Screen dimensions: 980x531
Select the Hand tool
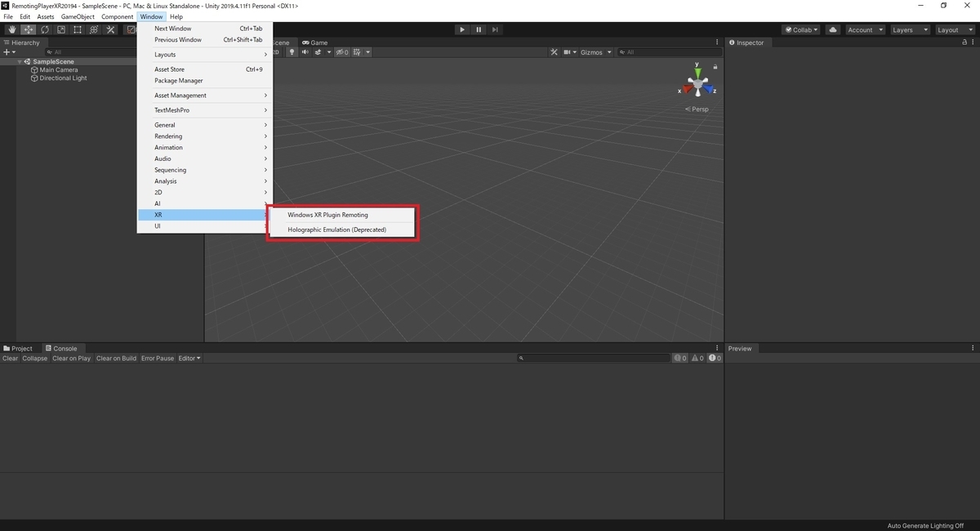(x=11, y=29)
